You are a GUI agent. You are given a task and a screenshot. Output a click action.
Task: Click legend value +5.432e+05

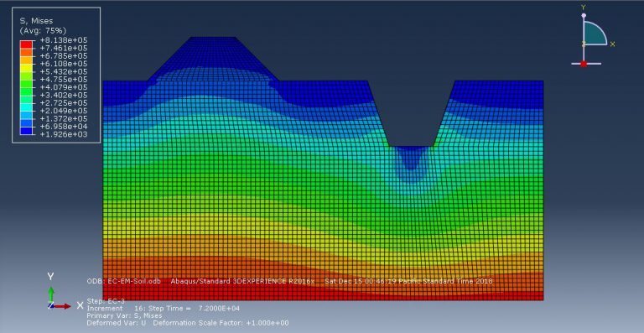[x=63, y=71]
